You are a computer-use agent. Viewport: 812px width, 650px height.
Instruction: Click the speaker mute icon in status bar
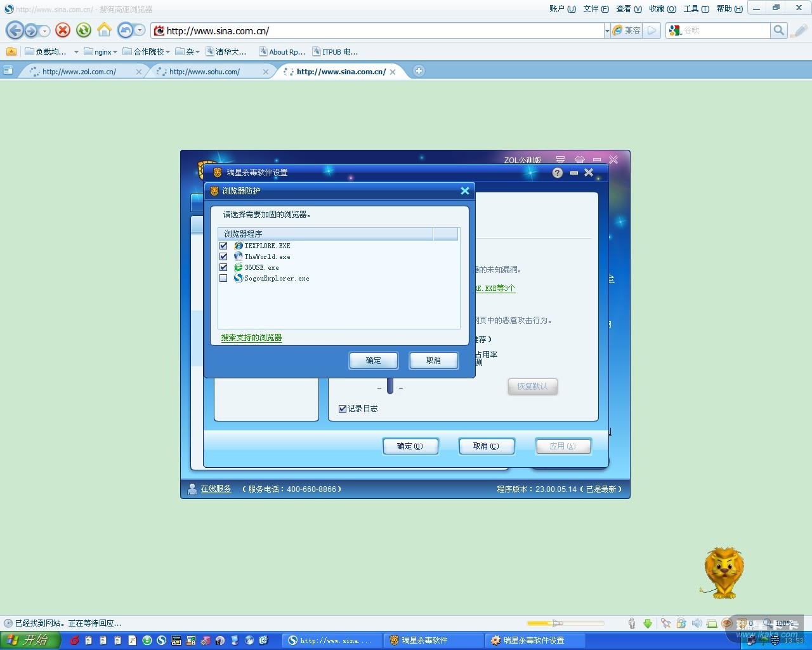click(697, 623)
